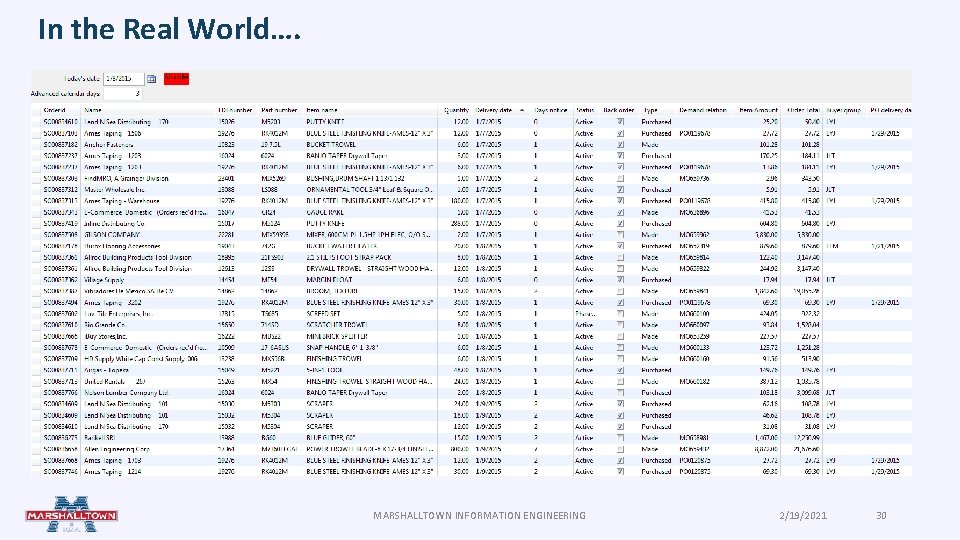Viewport: 960px width, 540px height.
Task: Click the Demand relation column header
Action: pyautogui.click(x=703, y=110)
